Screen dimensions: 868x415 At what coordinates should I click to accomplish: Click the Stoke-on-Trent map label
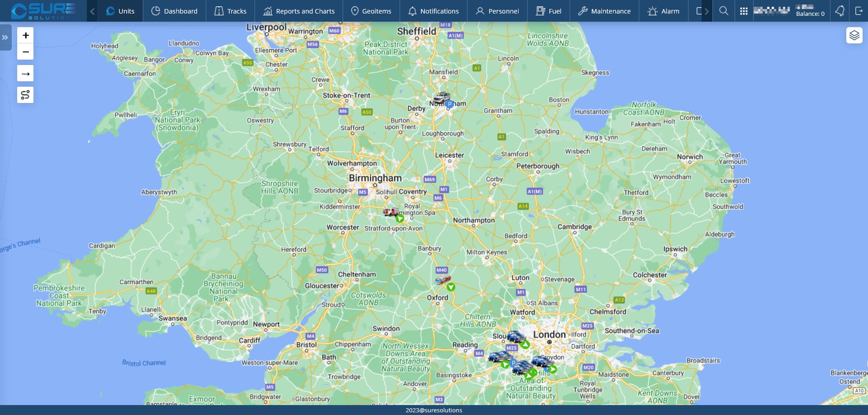pyautogui.click(x=346, y=95)
